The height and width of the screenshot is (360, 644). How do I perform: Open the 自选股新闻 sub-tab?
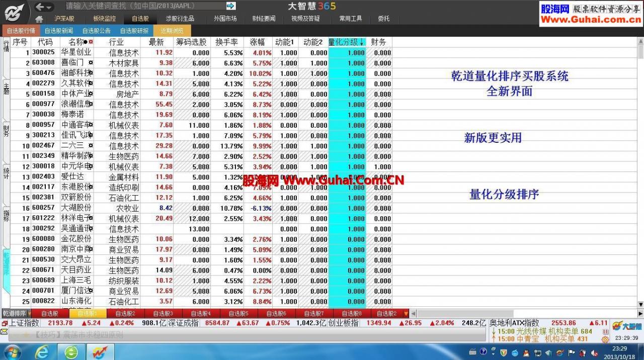click(59, 31)
